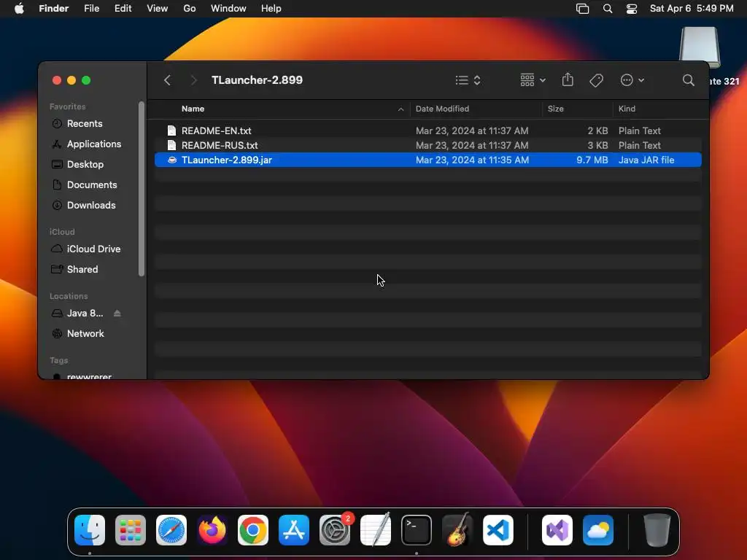Open Finder from the Dock
The image size is (747, 560).
tap(90, 530)
